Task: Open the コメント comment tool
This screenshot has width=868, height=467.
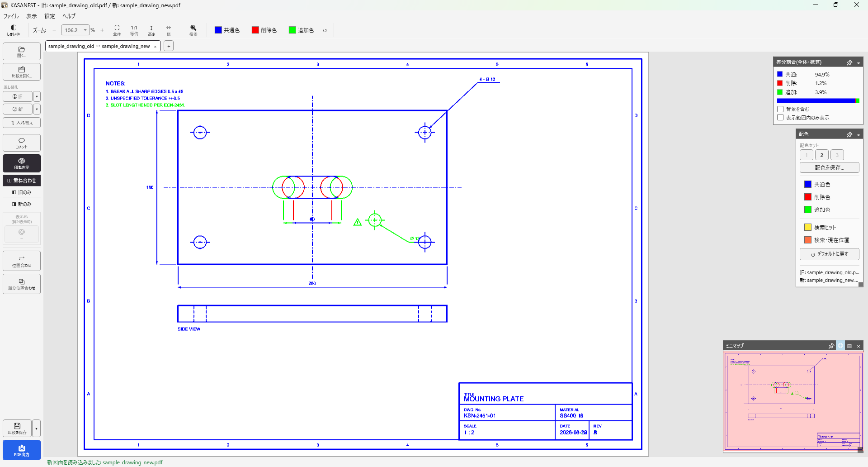Action: [x=22, y=143]
